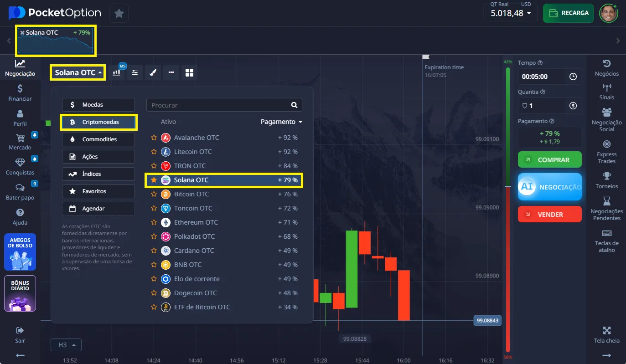Go to the Perfil page

point(20,118)
